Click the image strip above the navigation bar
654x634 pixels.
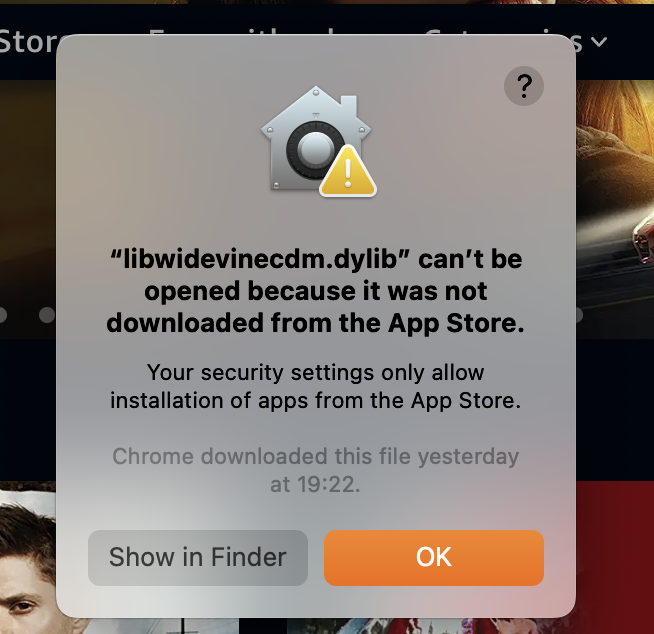tap(327, 2)
